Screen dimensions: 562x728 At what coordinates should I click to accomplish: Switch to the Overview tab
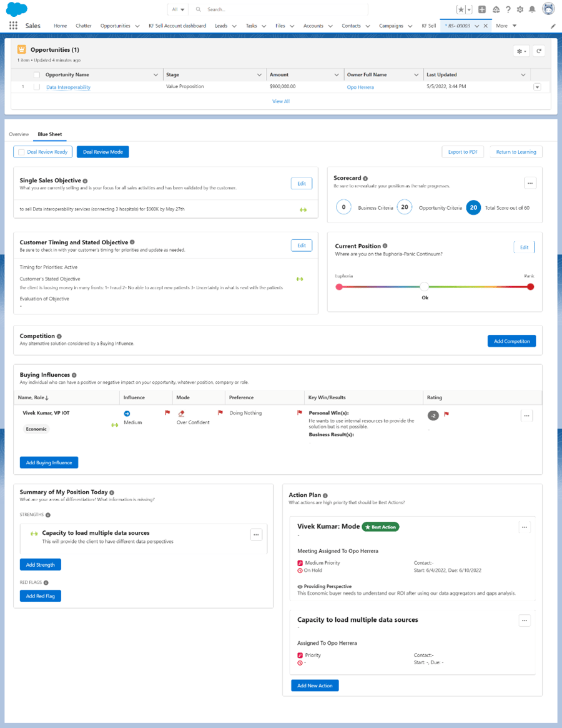pos(19,134)
